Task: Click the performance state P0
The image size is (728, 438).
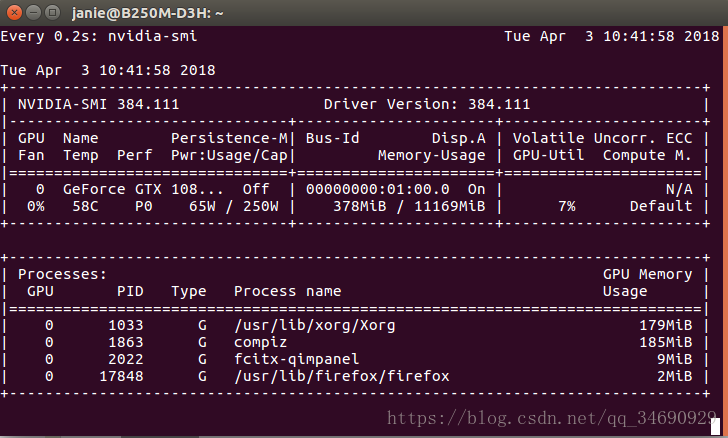Action: [x=143, y=206]
